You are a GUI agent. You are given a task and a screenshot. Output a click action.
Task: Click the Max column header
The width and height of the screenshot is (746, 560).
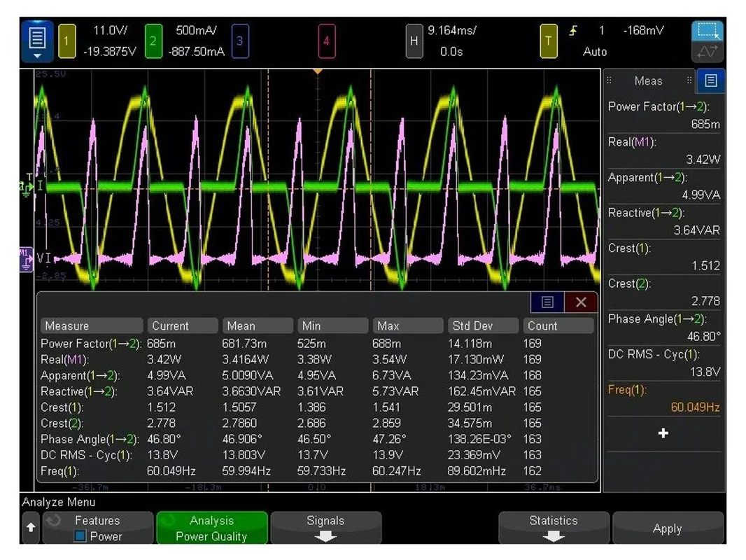click(x=408, y=326)
